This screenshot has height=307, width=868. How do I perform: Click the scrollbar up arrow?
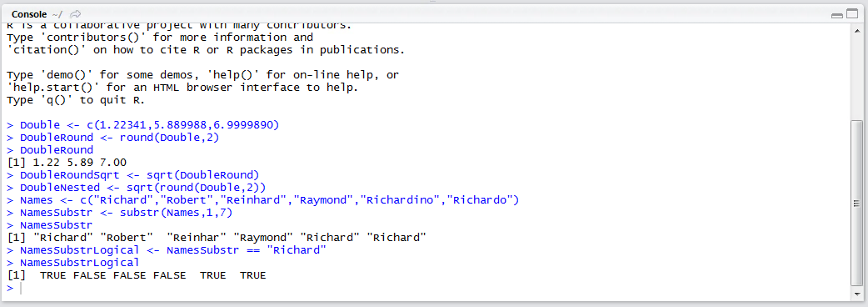pyautogui.click(x=856, y=29)
